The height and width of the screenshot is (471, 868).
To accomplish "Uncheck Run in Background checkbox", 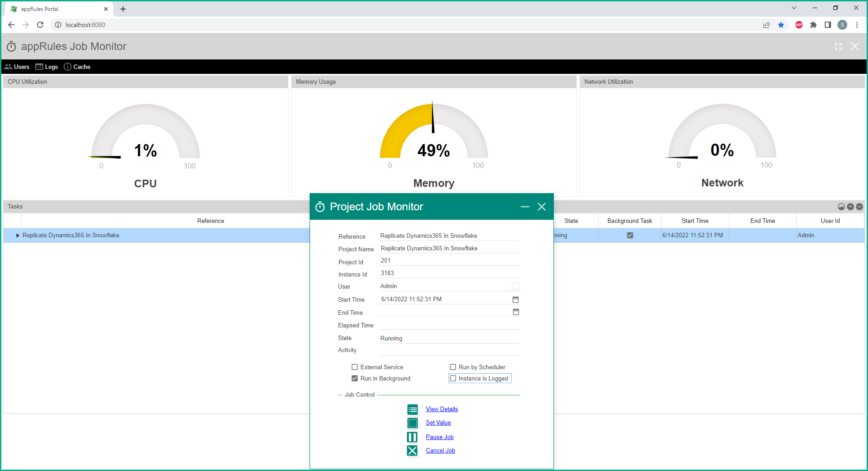I will point(355,378).
